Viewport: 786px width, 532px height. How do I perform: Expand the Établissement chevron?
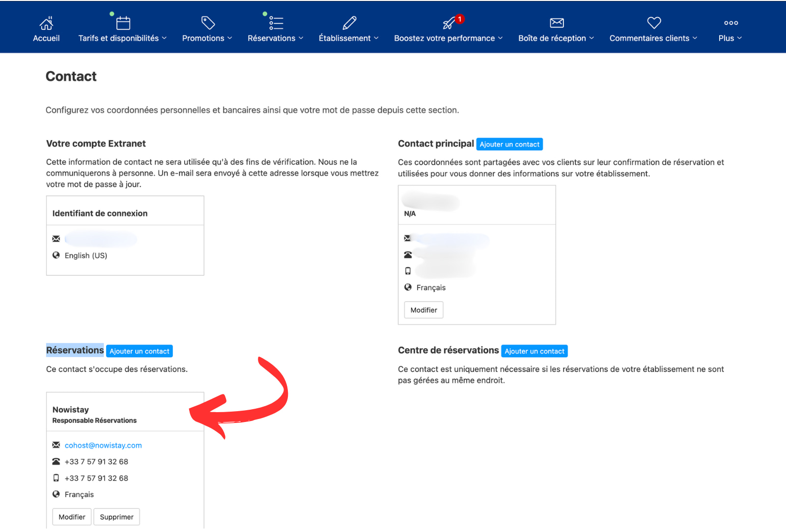tap(376, 38)
